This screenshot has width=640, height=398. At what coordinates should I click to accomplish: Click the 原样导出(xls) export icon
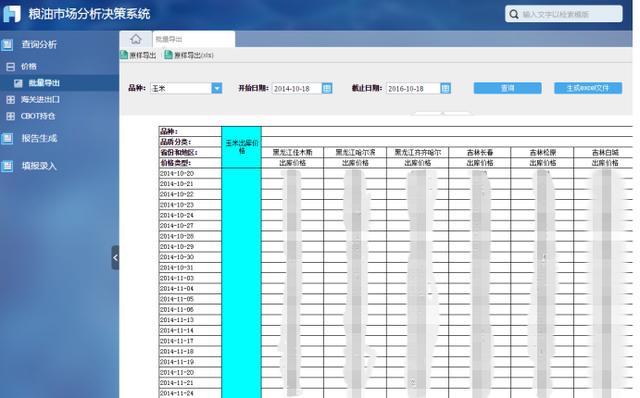point(168,55)
